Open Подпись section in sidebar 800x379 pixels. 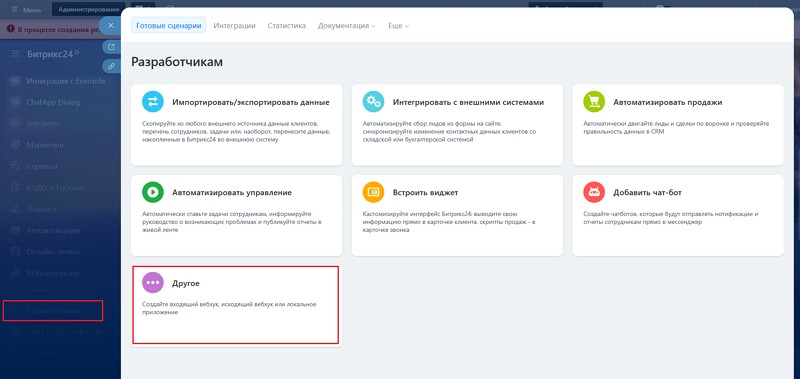pos(42,210)
